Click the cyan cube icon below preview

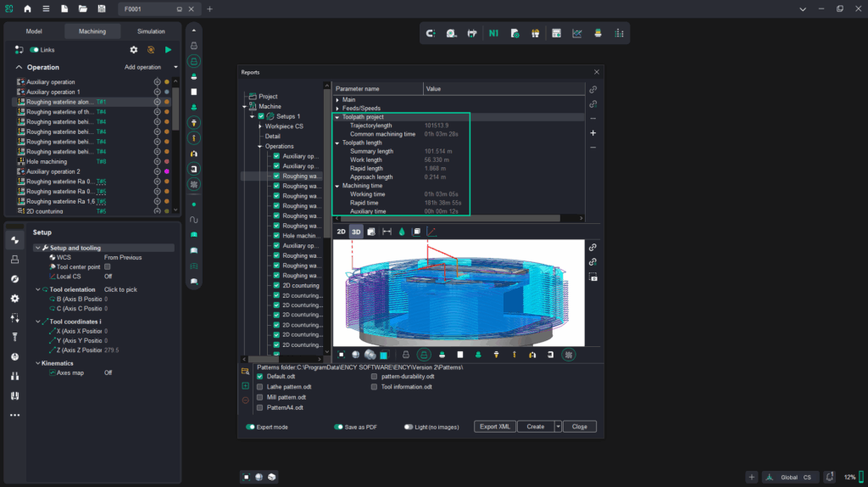[x=384, y=355]
